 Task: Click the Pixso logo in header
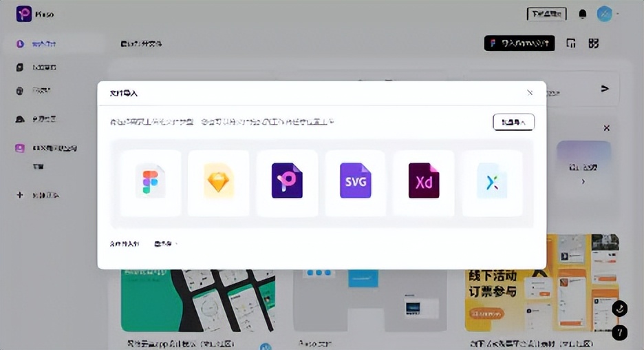(24, 14)
